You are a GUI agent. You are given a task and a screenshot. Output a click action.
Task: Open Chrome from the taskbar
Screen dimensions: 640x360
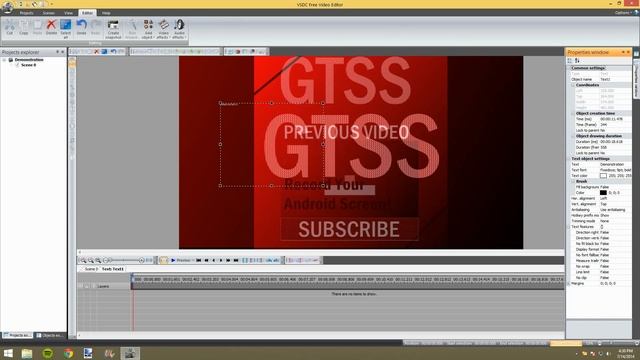[68, 353]
